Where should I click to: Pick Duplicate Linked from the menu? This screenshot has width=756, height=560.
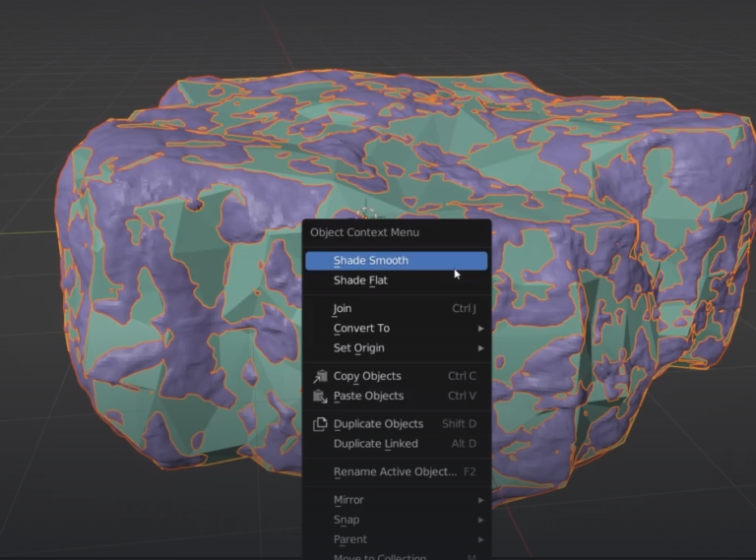375,444
